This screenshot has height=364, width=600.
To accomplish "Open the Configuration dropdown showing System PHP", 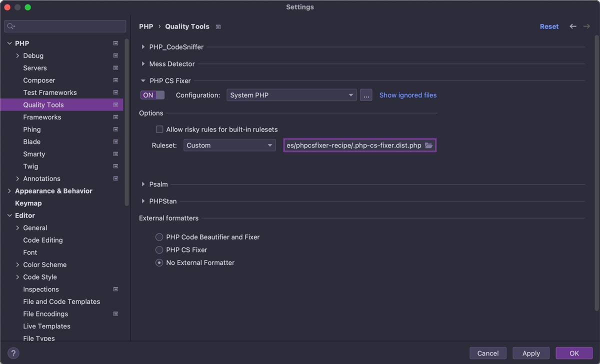I will click(x=291, y=94).
